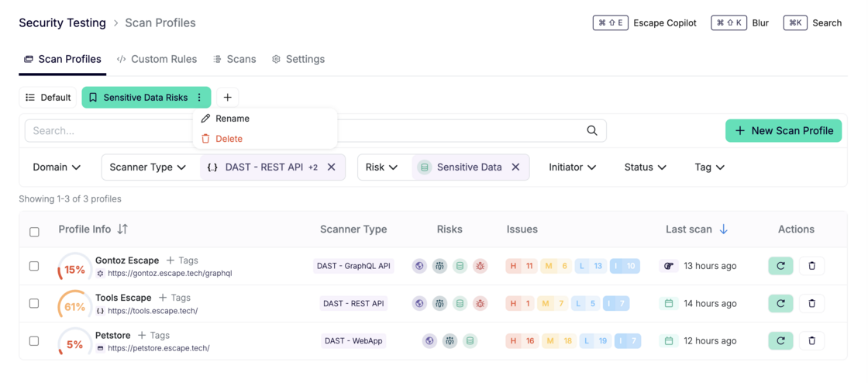Expand the Domain filter dropdown

[x=57, y=167]
